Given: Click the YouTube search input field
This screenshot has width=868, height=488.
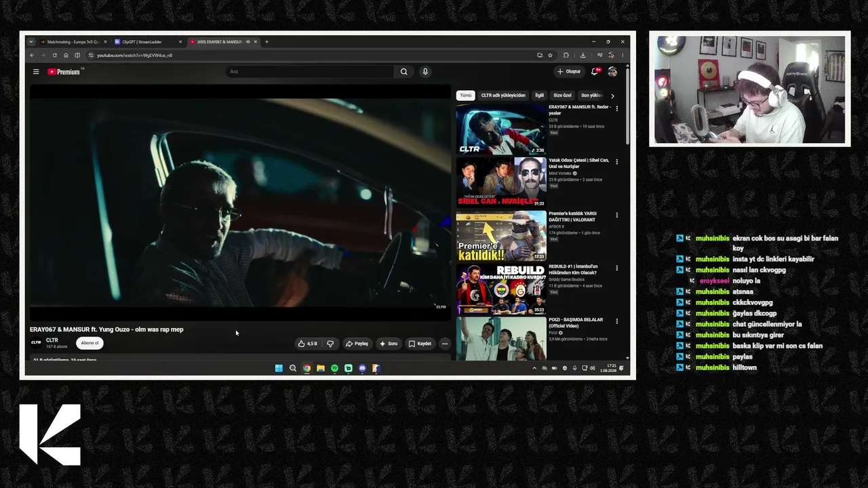Looking at the screenshot, I should coord(310,72).
